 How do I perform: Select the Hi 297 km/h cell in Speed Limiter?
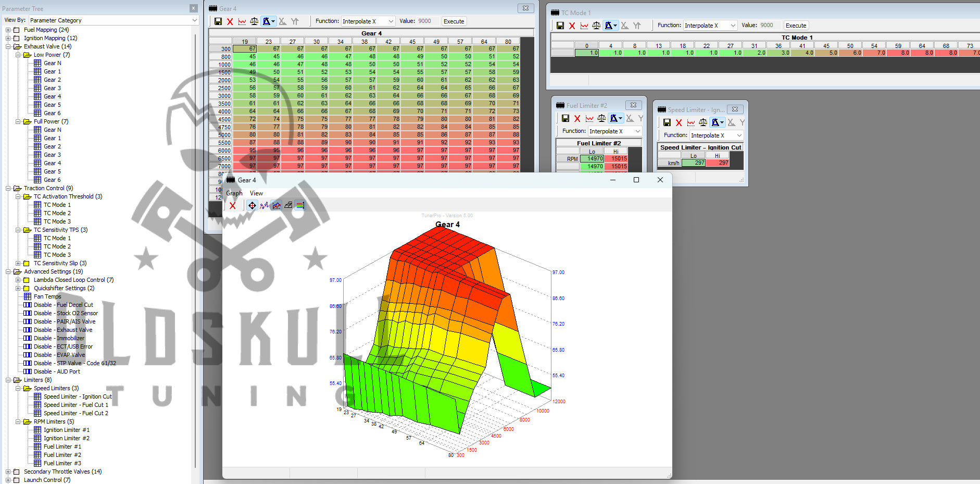click(718, 163)
